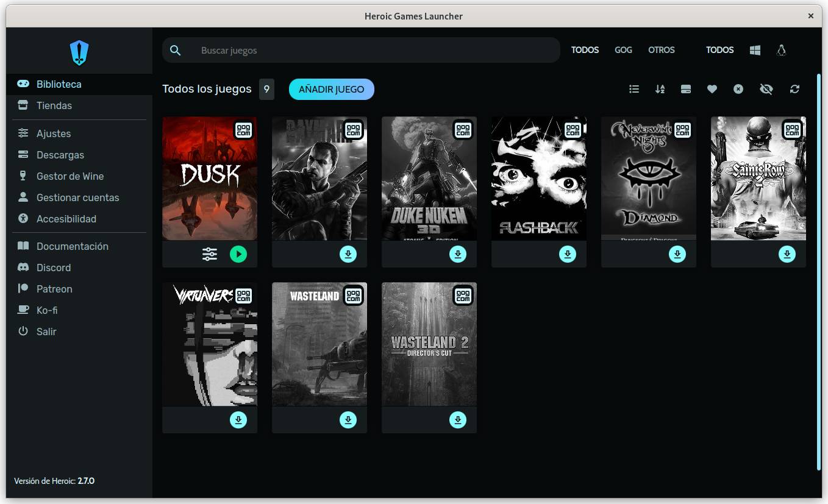Click GOG badge on DUSK cover
828x504 pixels.
tap(244, 130)
